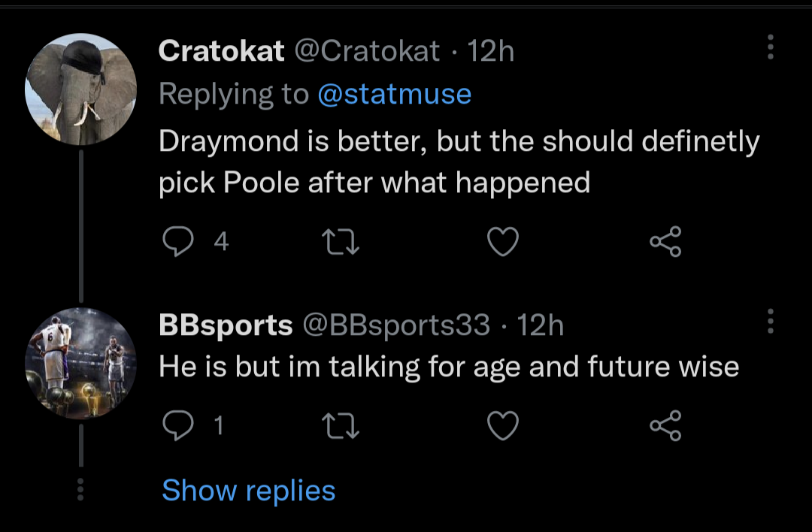This screenshot has height=532, width=812.
Task: Reply to Cratokat's tweet
Action: [x=176, y=242]
